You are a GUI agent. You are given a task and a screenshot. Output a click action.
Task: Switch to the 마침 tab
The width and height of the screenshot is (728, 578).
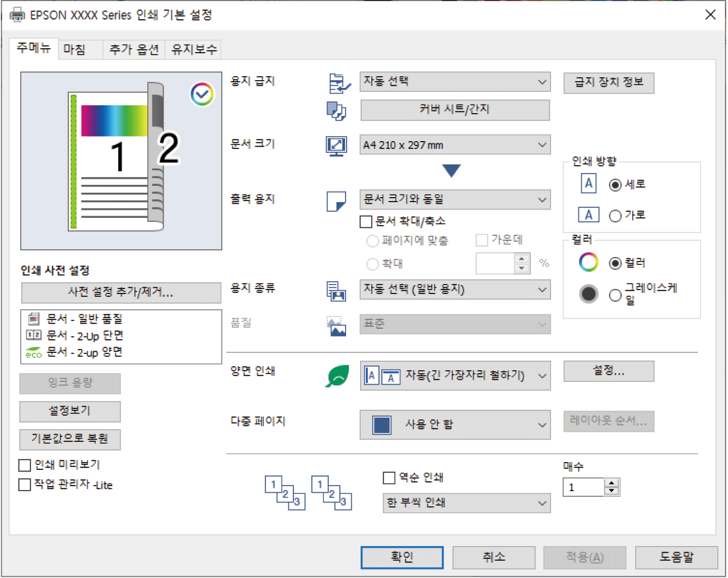pos(74,49)
